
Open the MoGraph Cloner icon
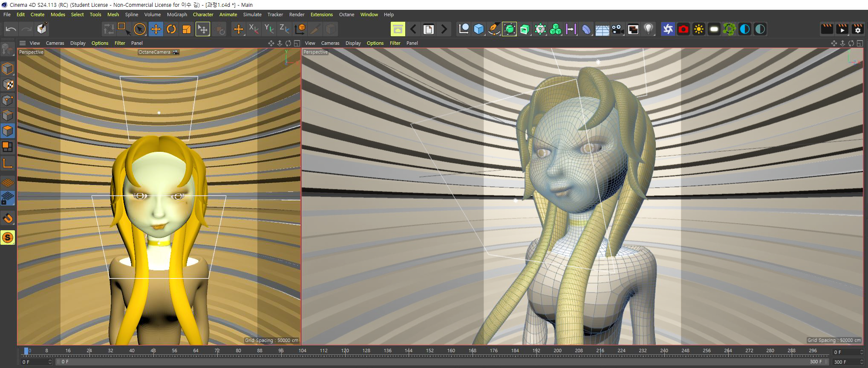(x=540, y=29)
